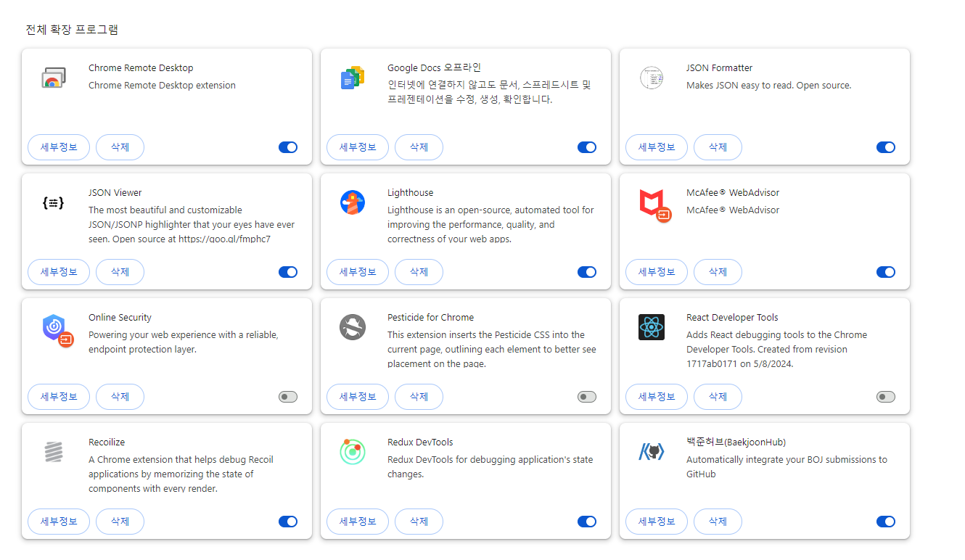Turn on React Developer Tools toggle

click(886, 397)
